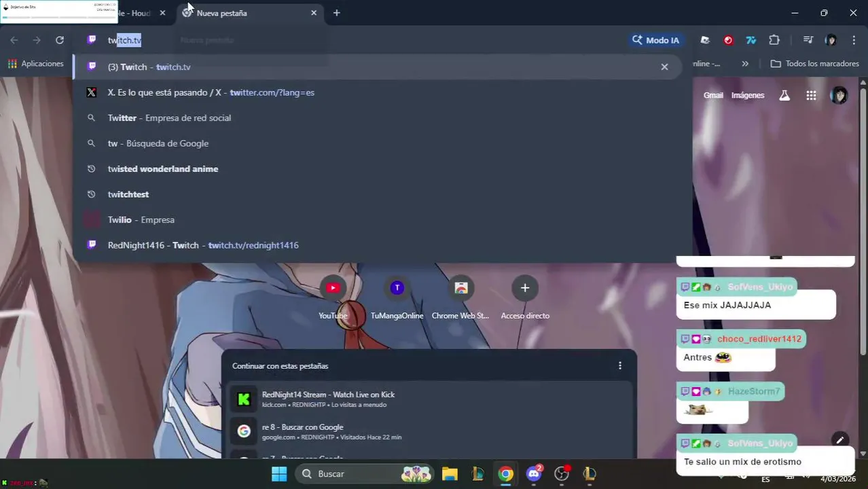This screenshot has height=489, width=868.
Task: Select the (3) Twitch - twitch.tv suggestion
Action: coord(377,67)
